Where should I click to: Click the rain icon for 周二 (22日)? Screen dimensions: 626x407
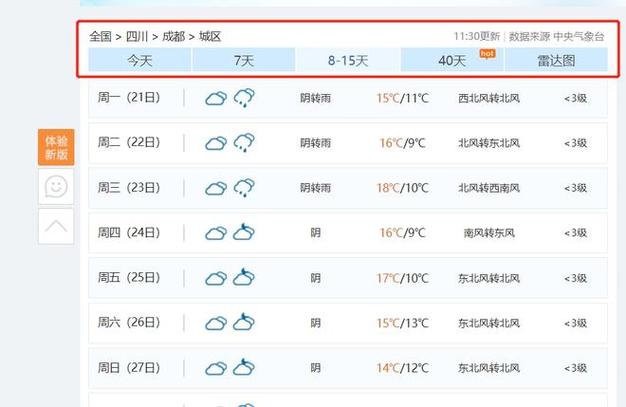[244, 142]
